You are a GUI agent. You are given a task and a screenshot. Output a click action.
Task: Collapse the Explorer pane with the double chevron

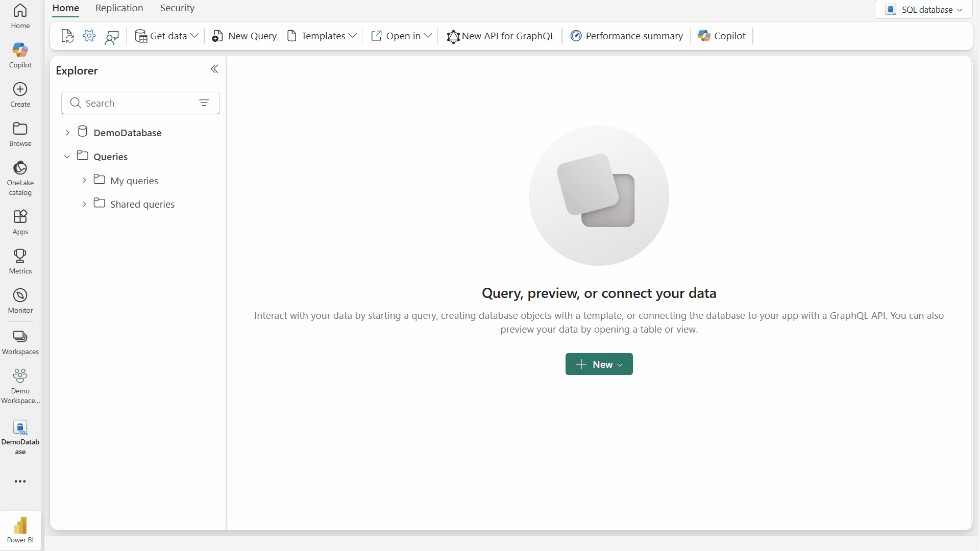(x=214, y=69)
